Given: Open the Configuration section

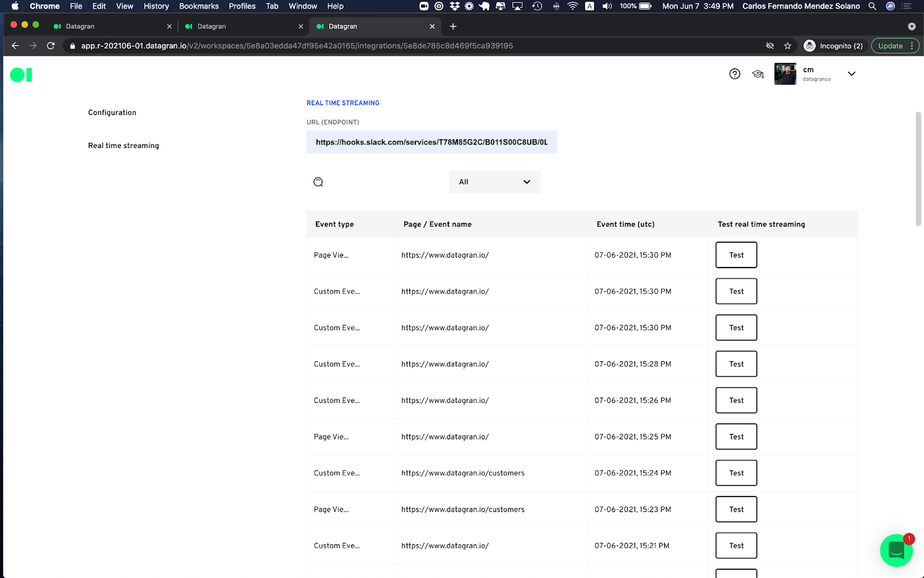Looking at the screenshot, I should (x=112, y=113).
